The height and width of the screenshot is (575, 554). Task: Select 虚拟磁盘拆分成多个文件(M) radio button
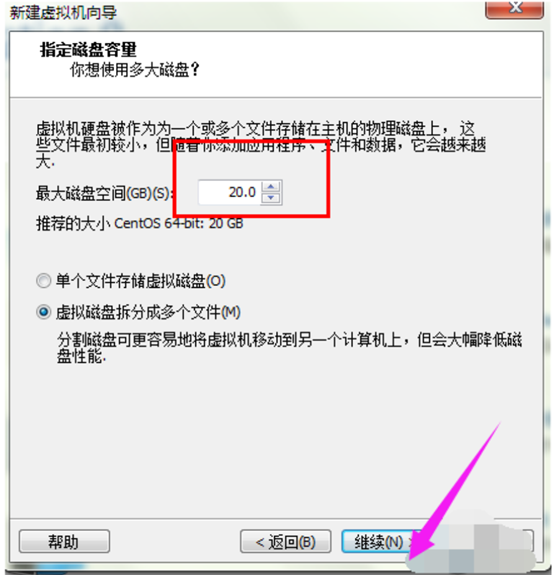tap(43, 312)
